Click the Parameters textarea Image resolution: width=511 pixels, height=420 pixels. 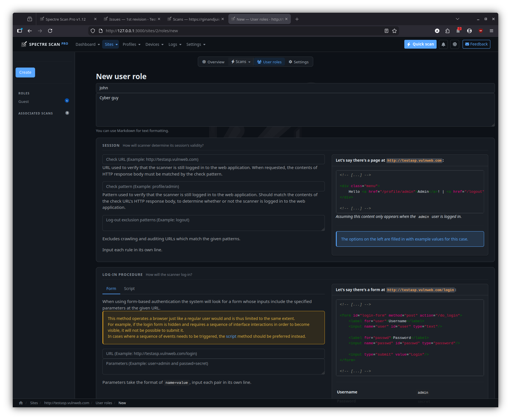pos(213,367)
